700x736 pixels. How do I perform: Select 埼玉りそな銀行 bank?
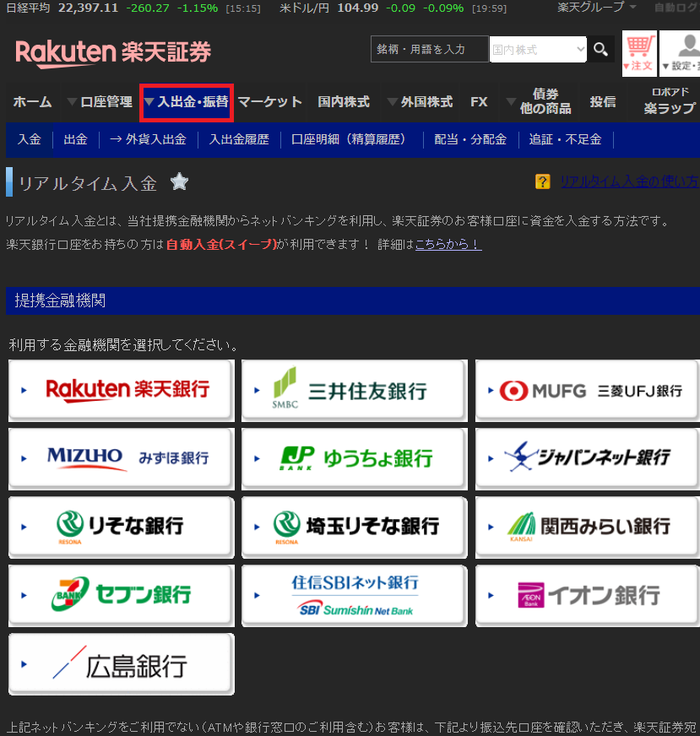tap(354, 527)
